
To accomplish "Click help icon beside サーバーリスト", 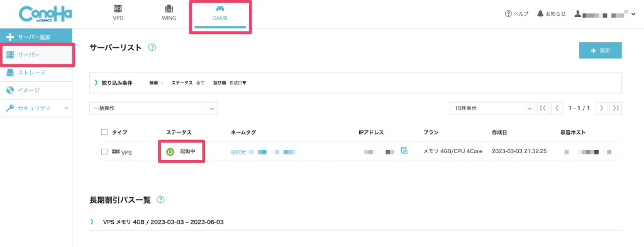I will pos(152,47).
